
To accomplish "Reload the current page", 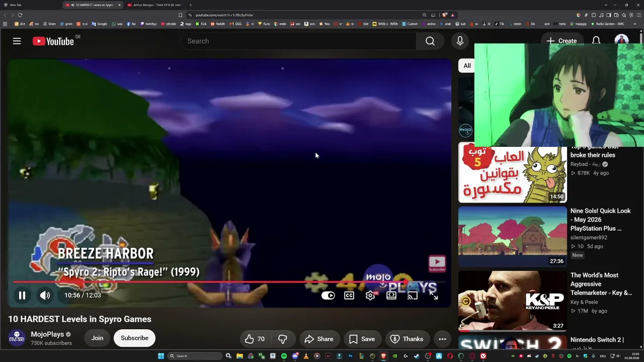I will [20, 15].
